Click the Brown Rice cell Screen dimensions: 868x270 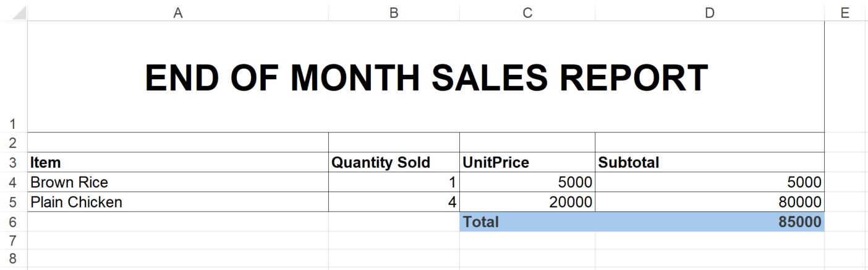[178, 183]
